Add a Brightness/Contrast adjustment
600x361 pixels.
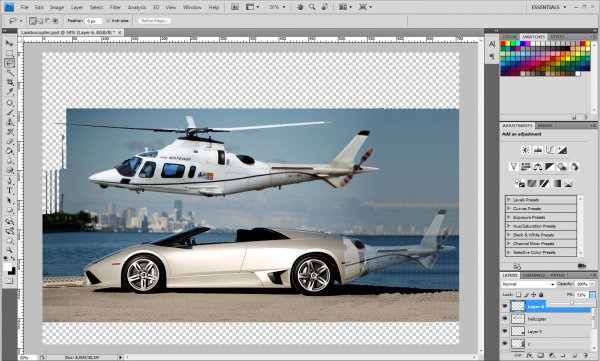(x=526, y=150)
